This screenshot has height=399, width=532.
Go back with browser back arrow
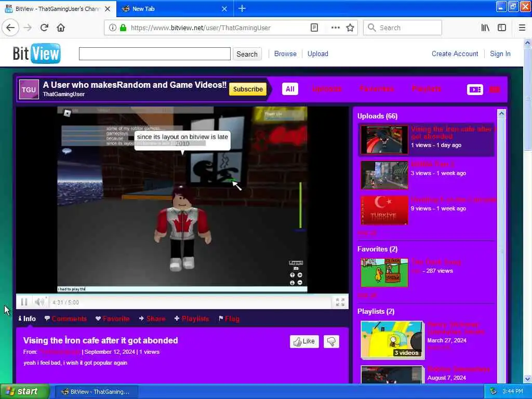pos(10,28)
